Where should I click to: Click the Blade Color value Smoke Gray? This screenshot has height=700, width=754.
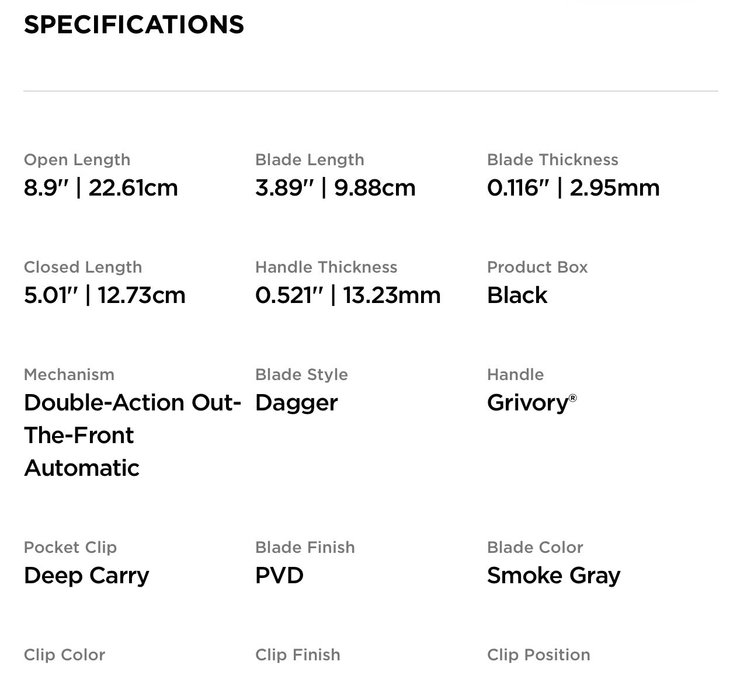point(553,576)
